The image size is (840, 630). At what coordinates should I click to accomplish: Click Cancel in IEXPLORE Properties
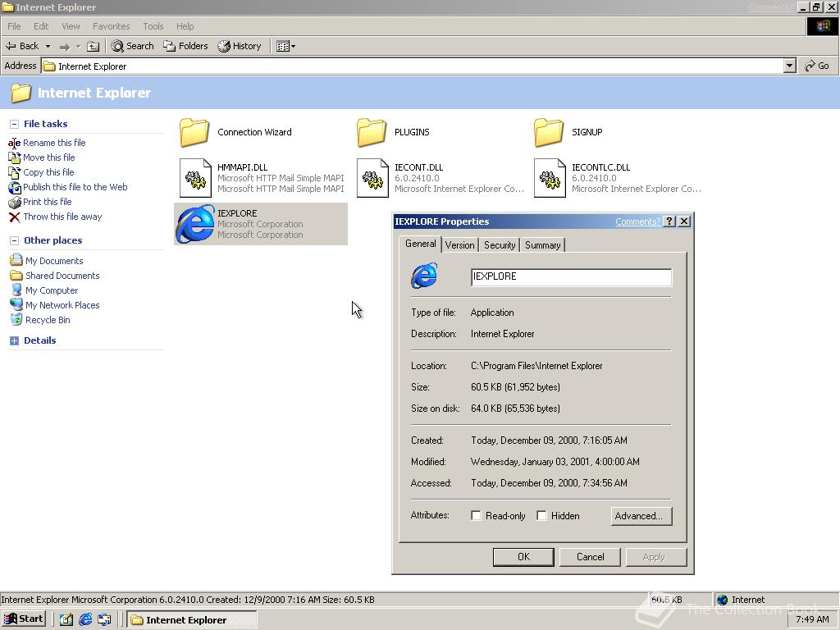[x=590, y=557]
